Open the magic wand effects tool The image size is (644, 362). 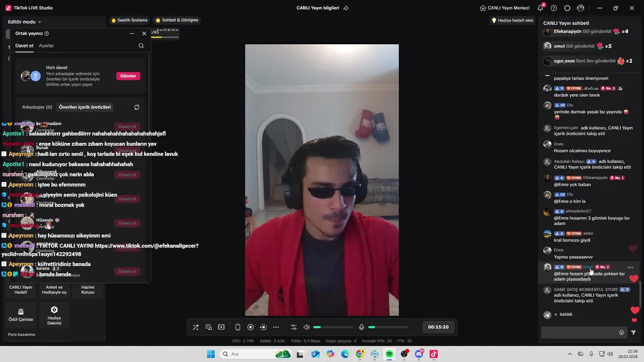pyautogui.click(x=196, y=327)
